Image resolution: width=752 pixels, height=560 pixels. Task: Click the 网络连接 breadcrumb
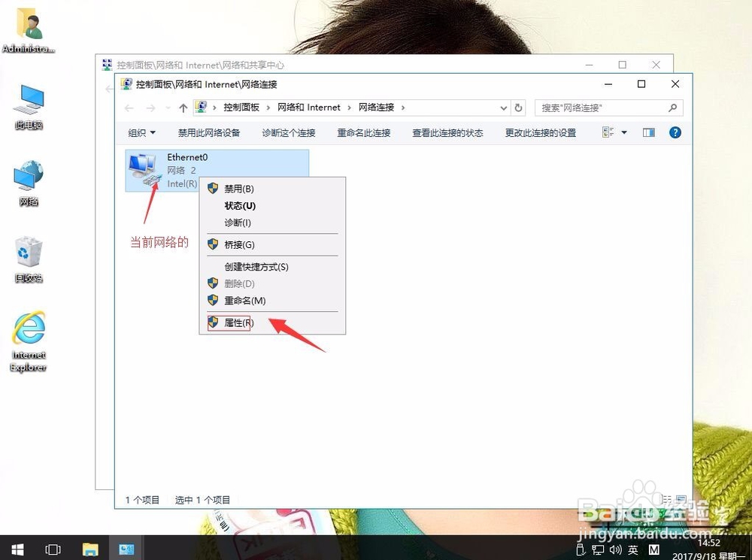377,107
